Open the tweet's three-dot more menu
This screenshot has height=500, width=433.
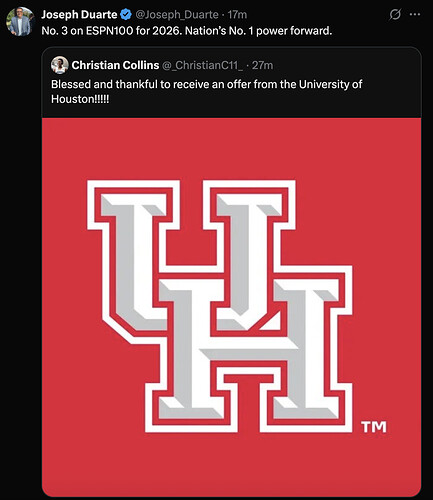[x=415, y=14]
